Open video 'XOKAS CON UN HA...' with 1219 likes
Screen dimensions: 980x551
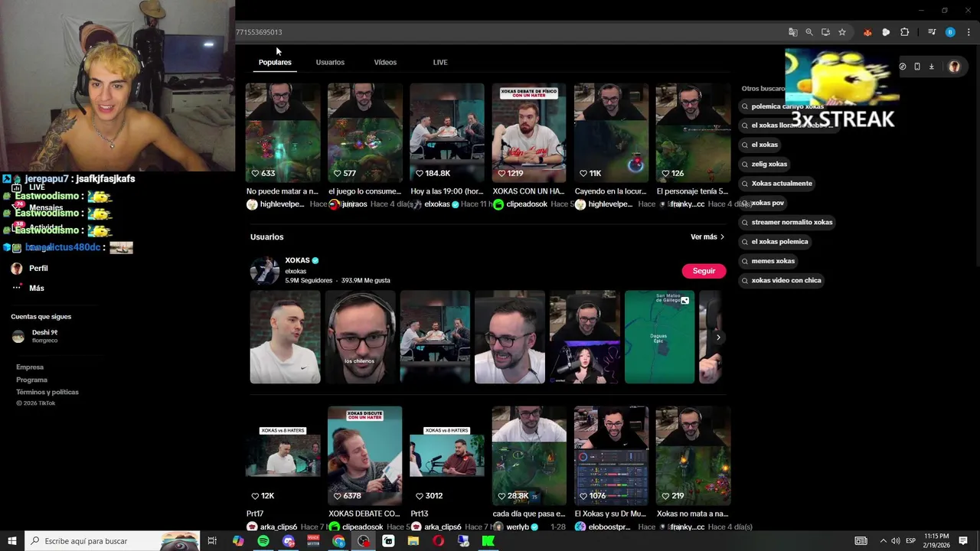(x=529, y=132)
